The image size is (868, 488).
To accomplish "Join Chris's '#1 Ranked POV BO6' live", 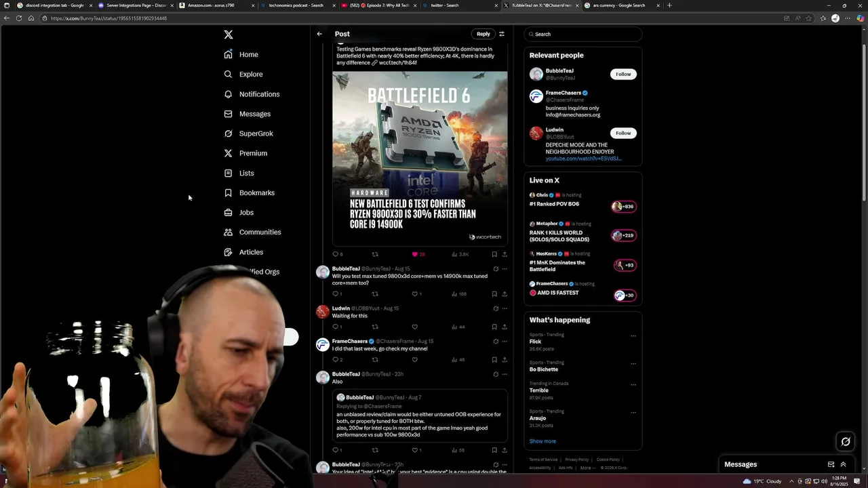I will 624,207.
